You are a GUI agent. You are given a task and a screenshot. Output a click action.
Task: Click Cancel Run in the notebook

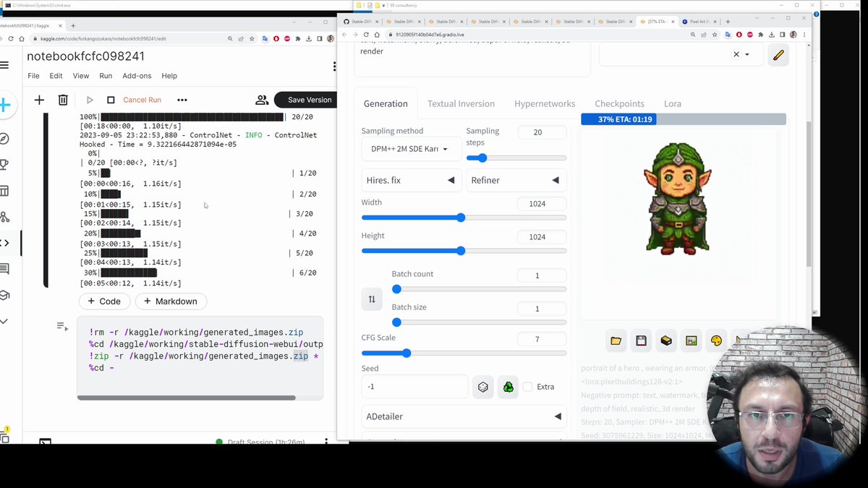point(142,100)
